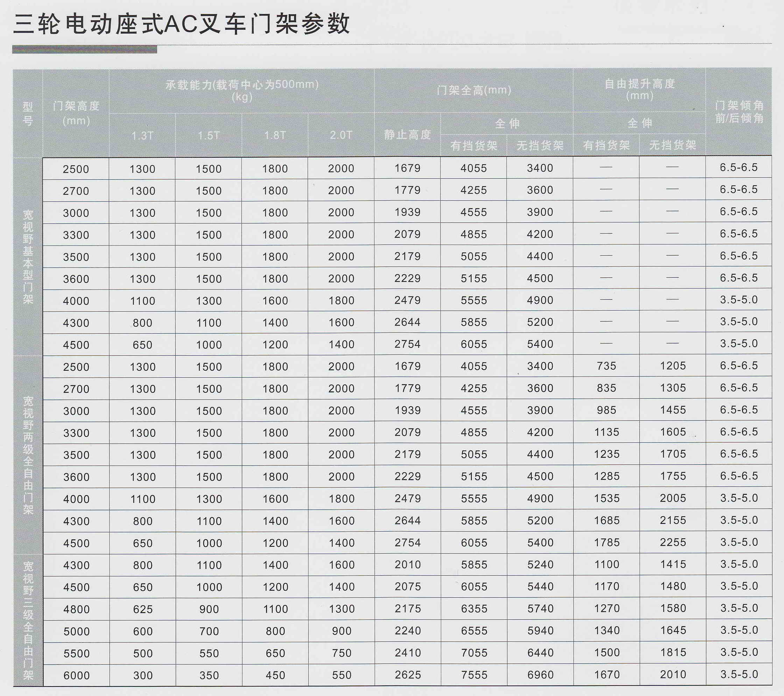Click 无挡货架 under 自由提升高度

(x=672, y=145)
